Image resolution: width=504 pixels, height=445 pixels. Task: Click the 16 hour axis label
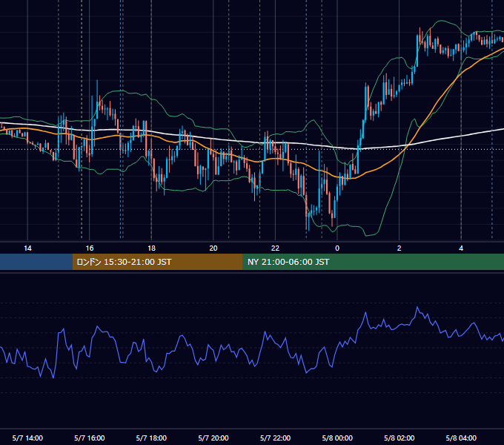click(x=90, y=248)
